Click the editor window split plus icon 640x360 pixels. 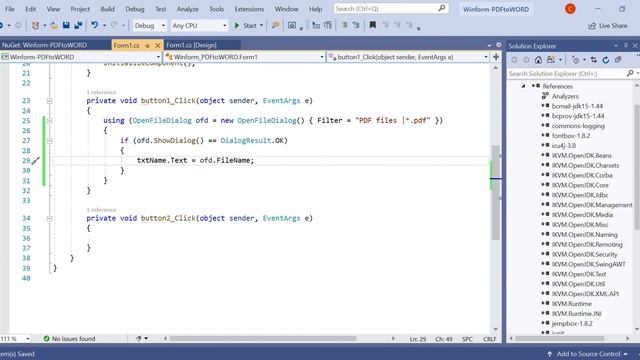pyautogui.click(x=496, y=57)
